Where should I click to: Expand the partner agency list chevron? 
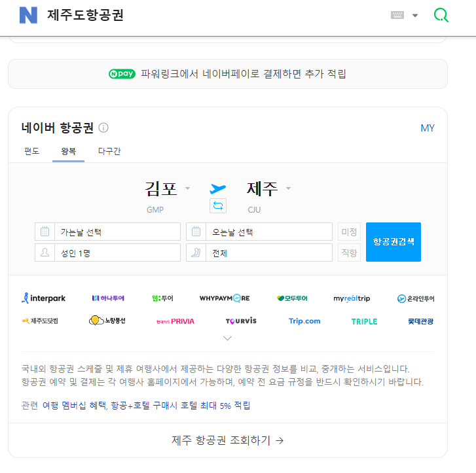[227, 338]
